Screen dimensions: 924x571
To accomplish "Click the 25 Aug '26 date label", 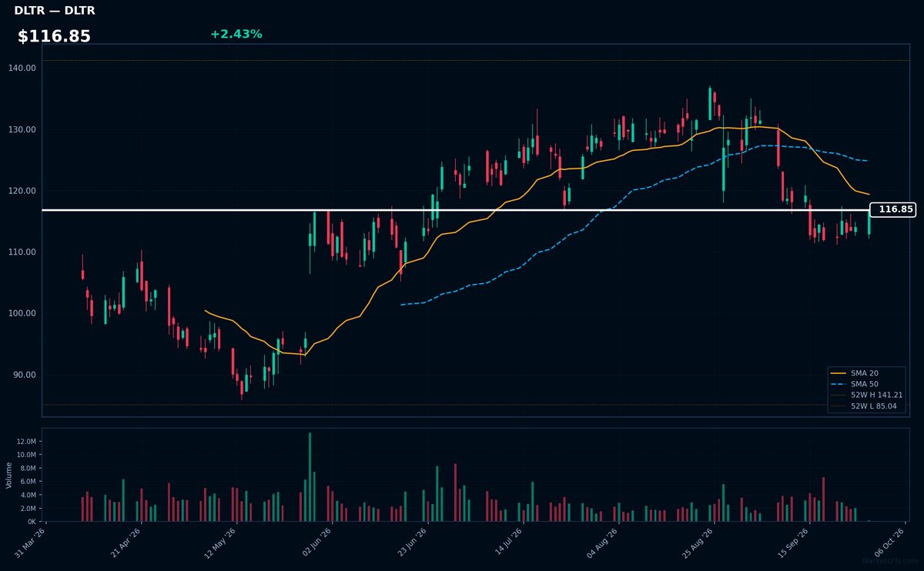I will (x=699, y=543).
